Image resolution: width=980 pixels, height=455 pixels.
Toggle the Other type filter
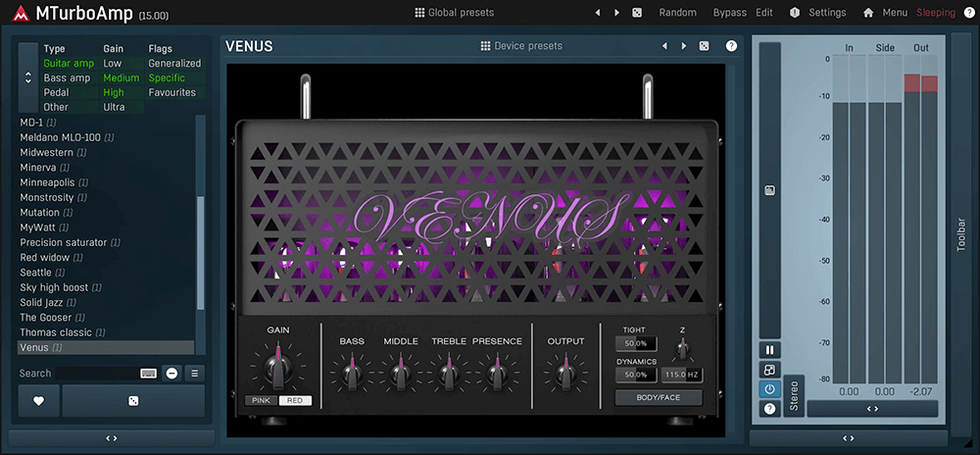(x=56, y=107)
